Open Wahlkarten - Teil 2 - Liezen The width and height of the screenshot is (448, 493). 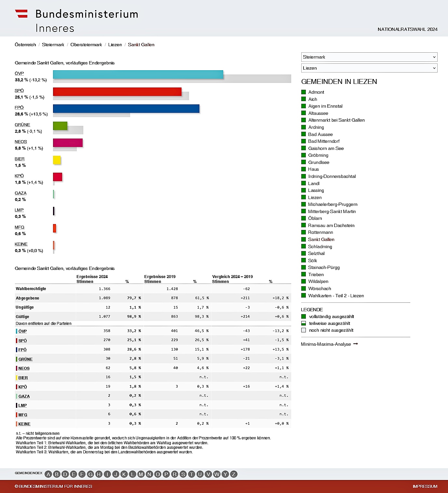coord(336,296)
